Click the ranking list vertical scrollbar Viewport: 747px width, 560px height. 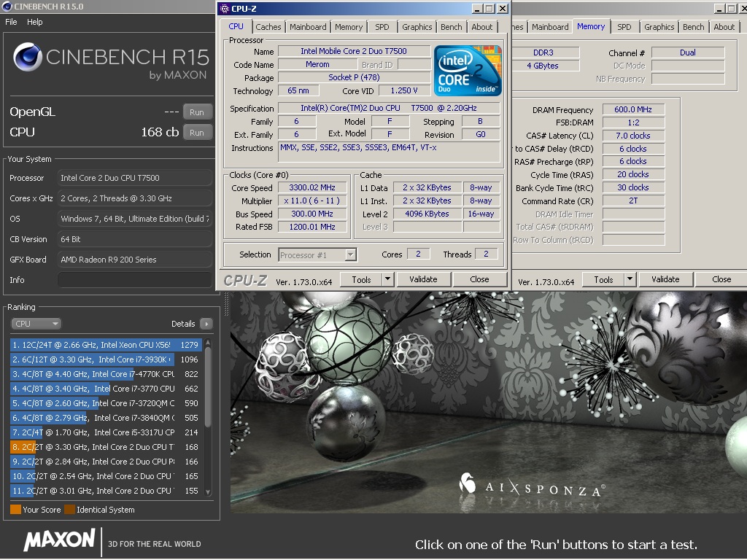coord(208,386)
